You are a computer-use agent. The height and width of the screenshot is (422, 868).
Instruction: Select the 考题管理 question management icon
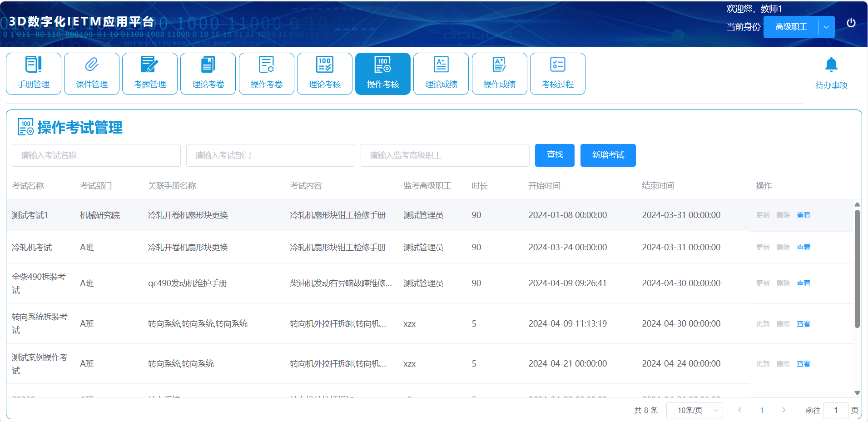point(150,65)
